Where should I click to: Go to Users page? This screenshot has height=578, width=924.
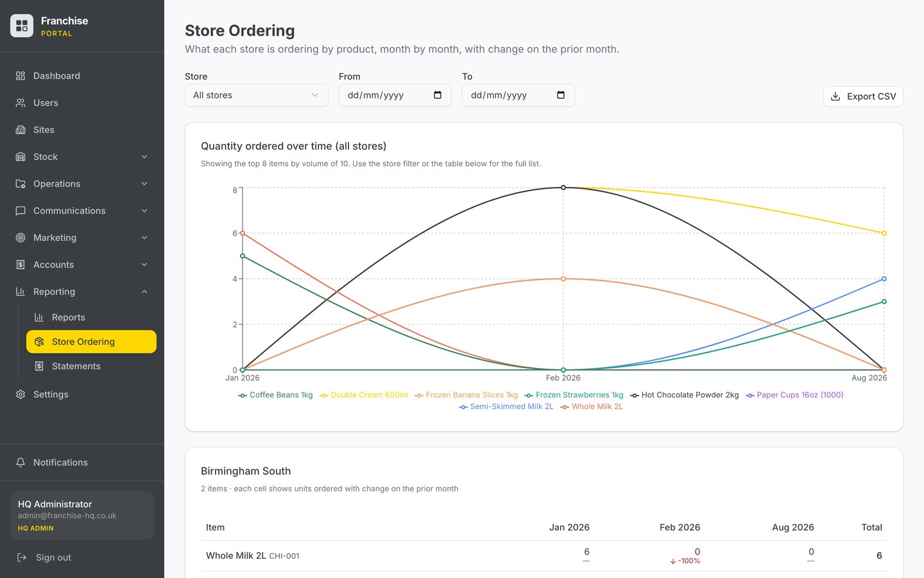pyautogui.click(x=82, y=103)
